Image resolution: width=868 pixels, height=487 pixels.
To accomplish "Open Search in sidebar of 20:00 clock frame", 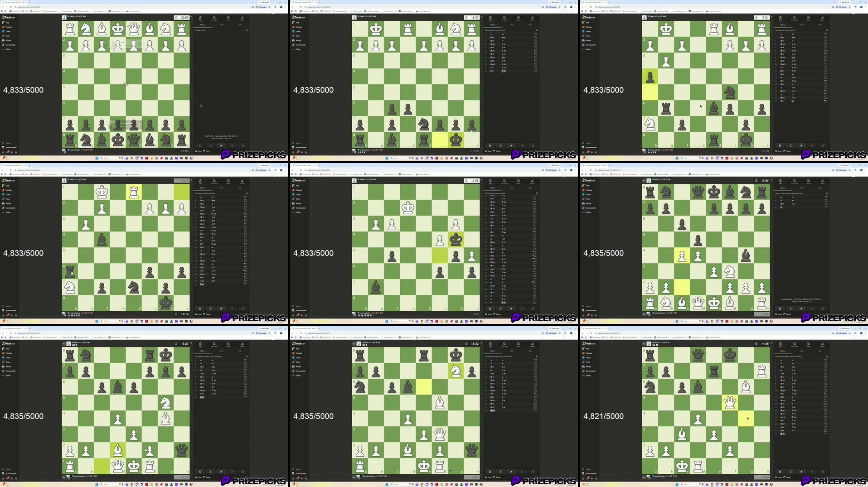I will 6,143.
